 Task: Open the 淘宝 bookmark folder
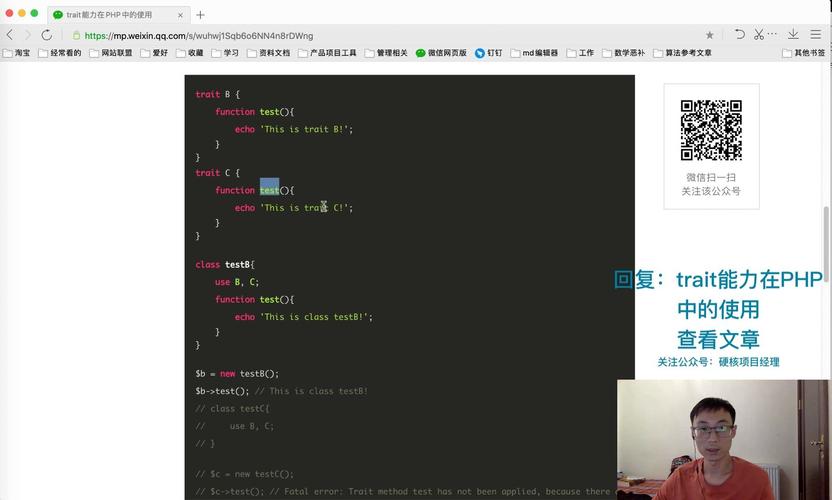(16, 53)
